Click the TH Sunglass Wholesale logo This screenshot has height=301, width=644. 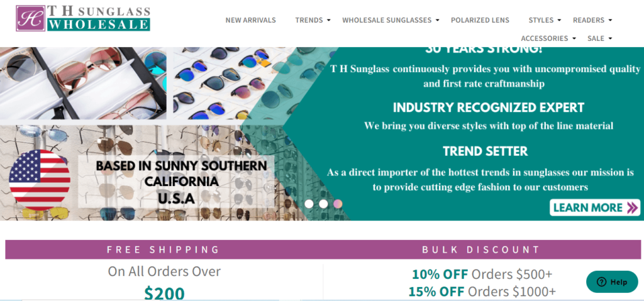pyautogui.click(x=83, y=18)
